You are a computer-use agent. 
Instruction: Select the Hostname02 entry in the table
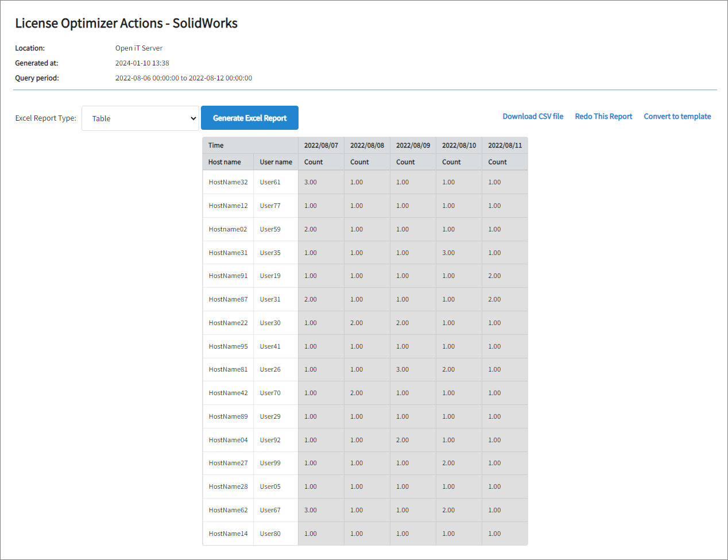(227, 229)
